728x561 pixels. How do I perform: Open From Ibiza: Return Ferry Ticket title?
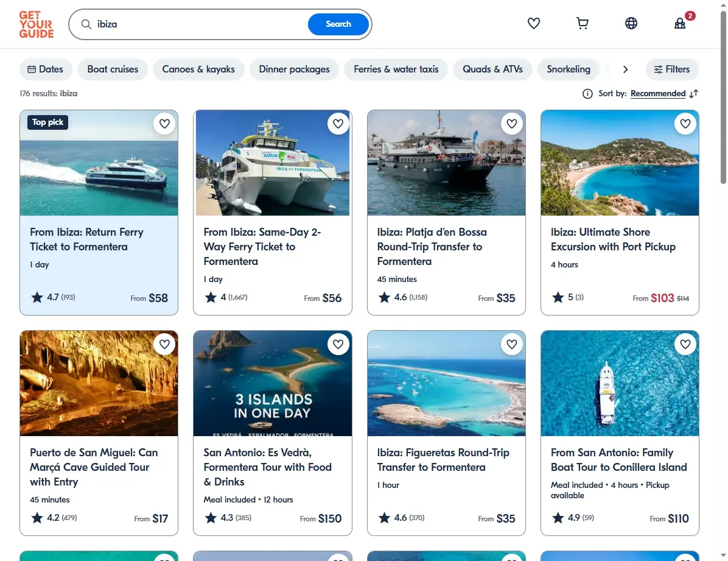coord(87,239)
